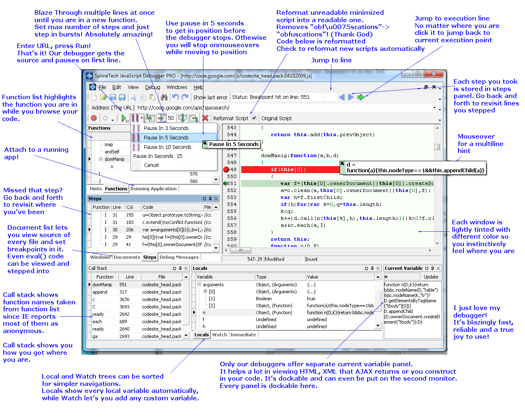Open the Address toolbar overflow arrow
Screen dimensions: 525x420
440,109
